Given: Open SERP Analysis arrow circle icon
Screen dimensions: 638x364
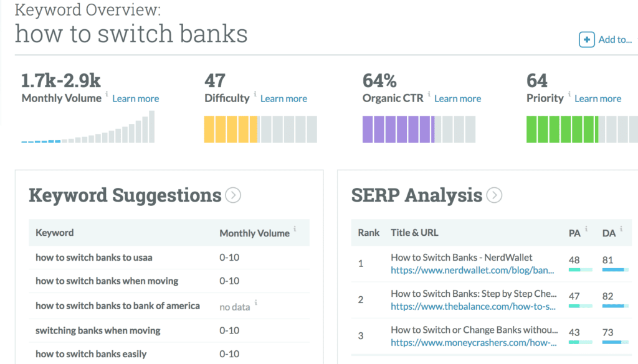Looking at the screenshot, I should click(x=494, y=195).
